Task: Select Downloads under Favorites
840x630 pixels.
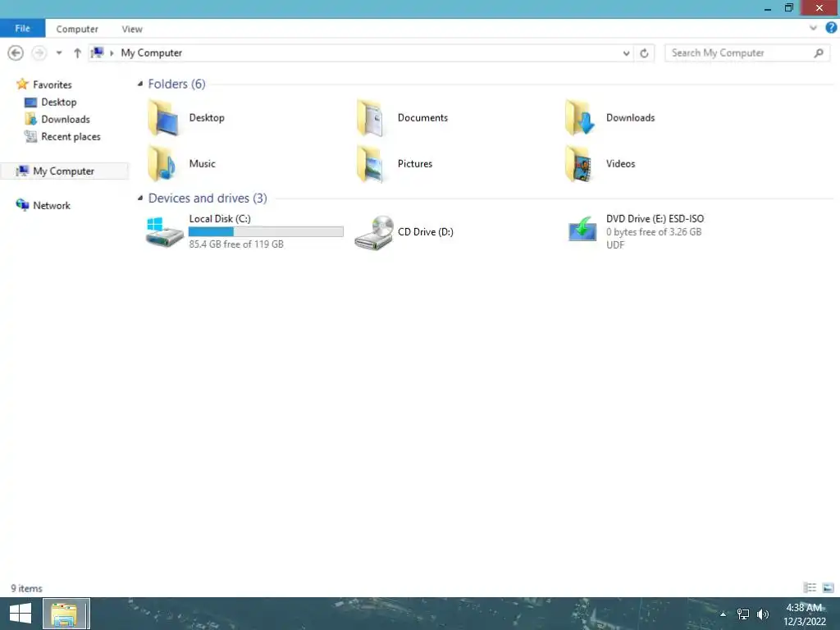Action: pyautogui.click(x=66, y=120)
